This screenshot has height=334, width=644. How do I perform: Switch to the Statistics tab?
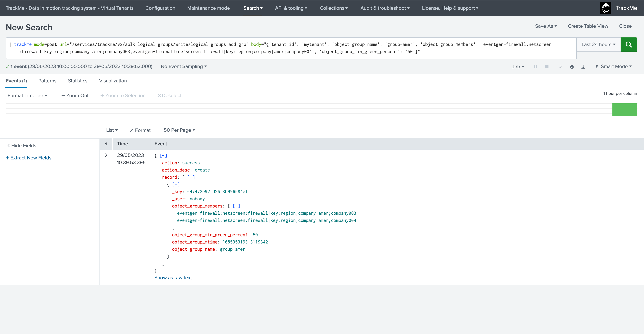coord(78,81)
